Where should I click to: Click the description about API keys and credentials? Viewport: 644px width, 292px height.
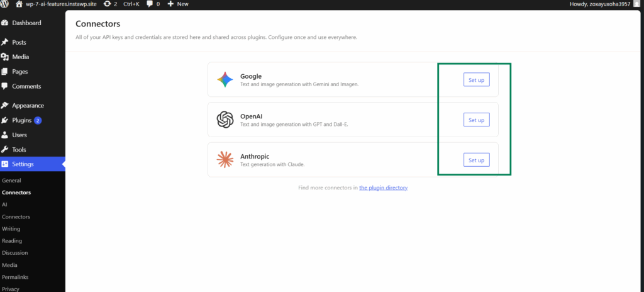coord(216,37)
